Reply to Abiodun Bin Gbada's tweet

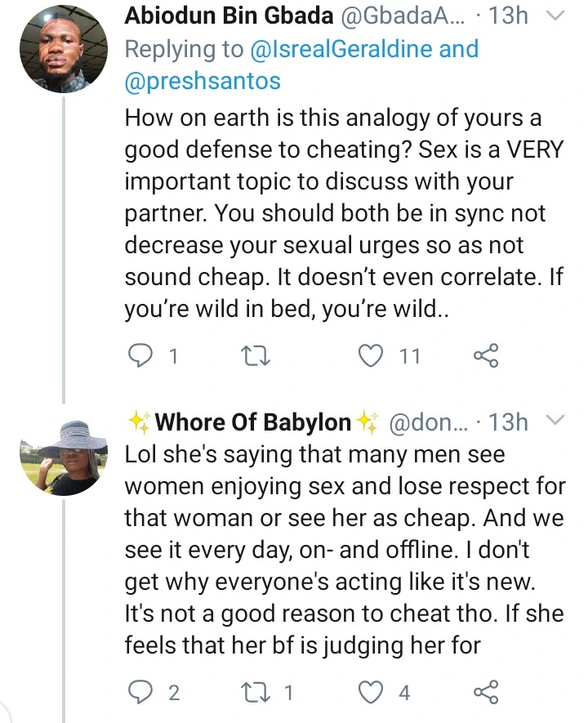144,356
